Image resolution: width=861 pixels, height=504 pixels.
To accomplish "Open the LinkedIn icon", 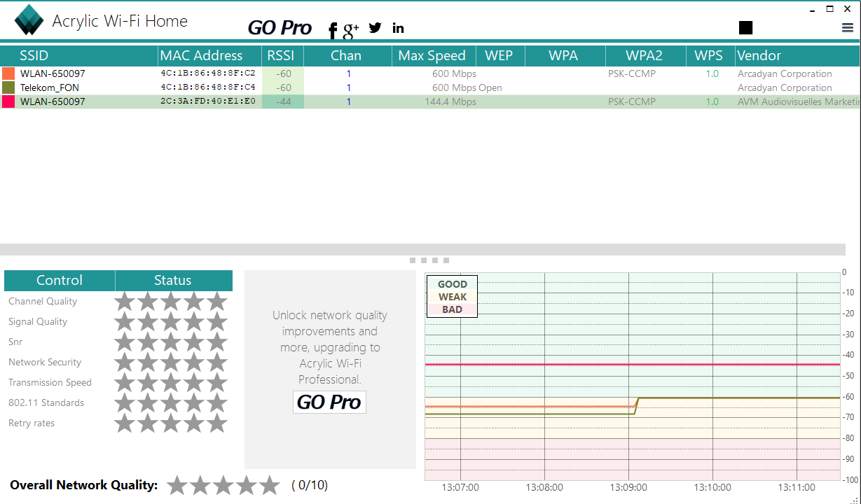I will [x=398, y=28].
